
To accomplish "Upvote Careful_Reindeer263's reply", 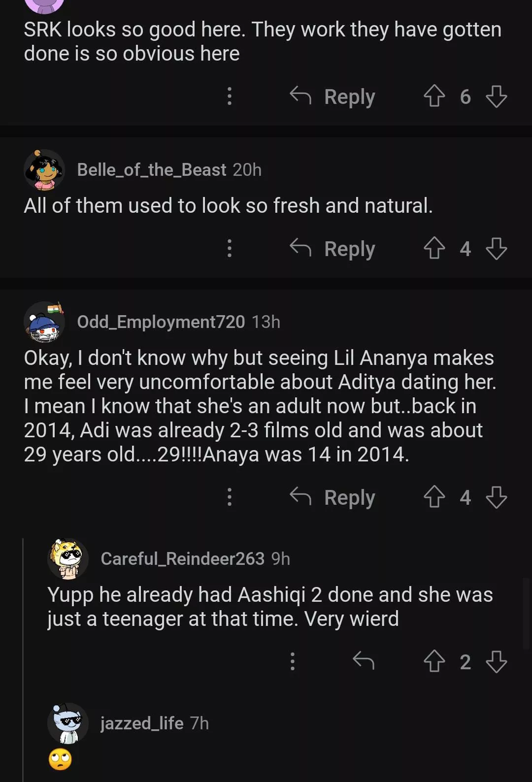I will click(434, 661).
